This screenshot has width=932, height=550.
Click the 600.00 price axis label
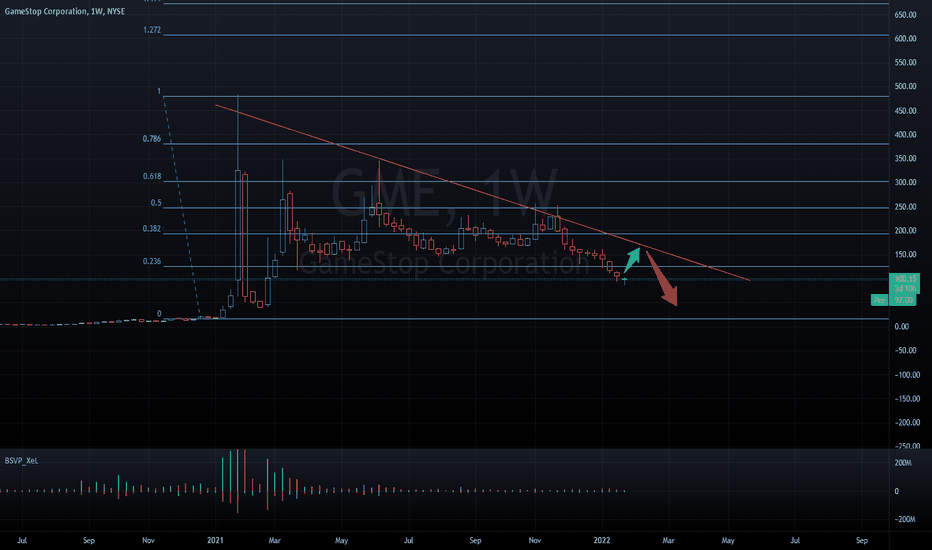pos(905,39)
